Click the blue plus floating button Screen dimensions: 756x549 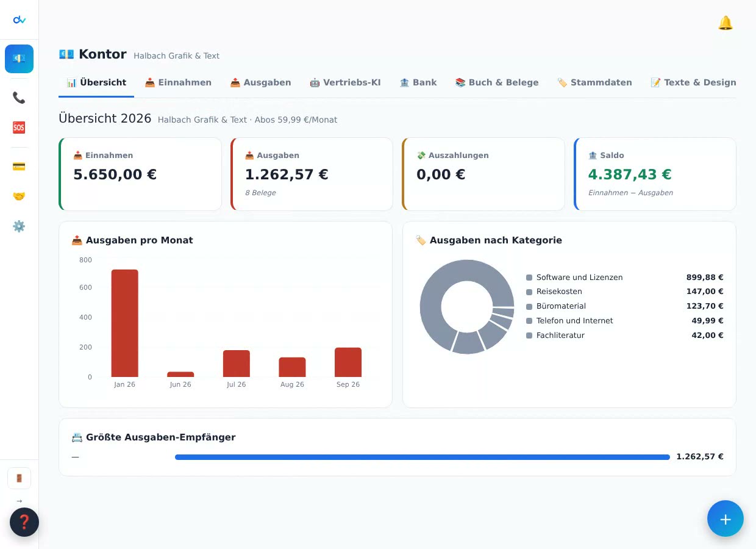click(x=726, y=519)
